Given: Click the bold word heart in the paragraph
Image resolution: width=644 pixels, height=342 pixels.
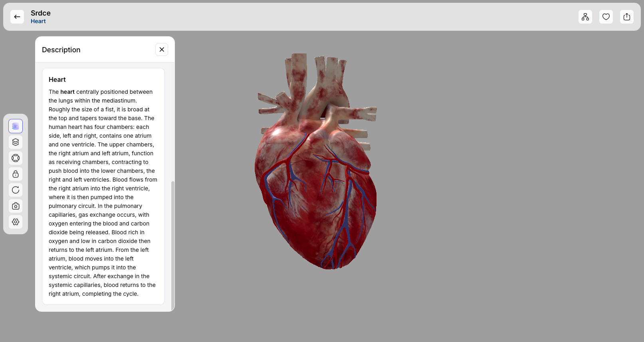Looking at the screenshot, I should [67, 92].
